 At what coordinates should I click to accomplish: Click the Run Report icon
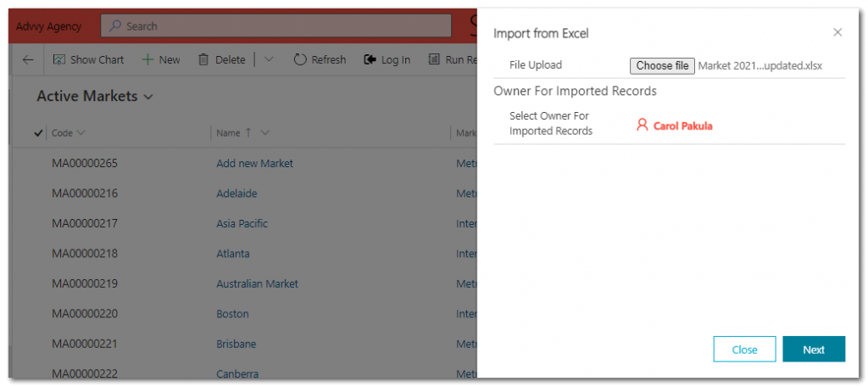pos(434,59)
